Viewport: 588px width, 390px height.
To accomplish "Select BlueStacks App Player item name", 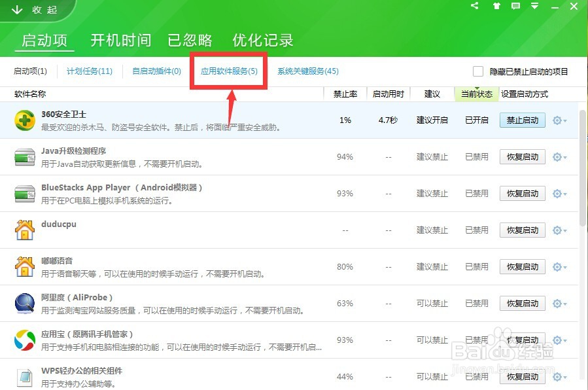I will pyautogui.click(x=122, y=188).
